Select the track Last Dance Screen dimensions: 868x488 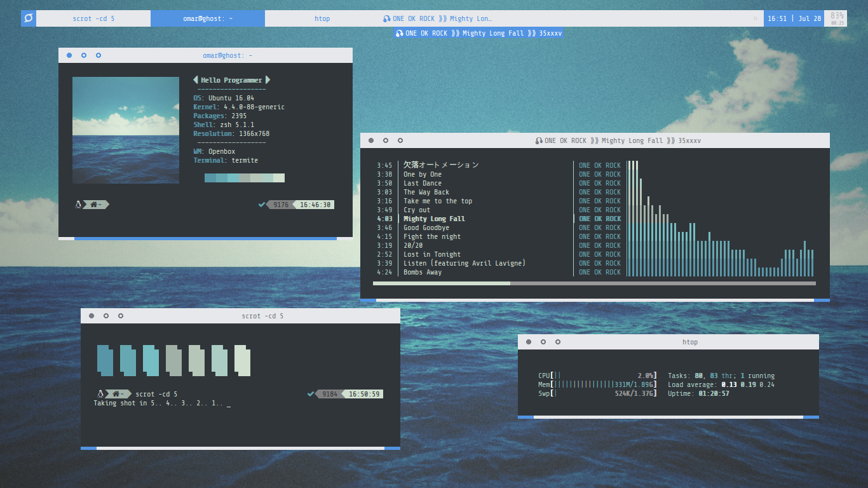click(423, 183)
